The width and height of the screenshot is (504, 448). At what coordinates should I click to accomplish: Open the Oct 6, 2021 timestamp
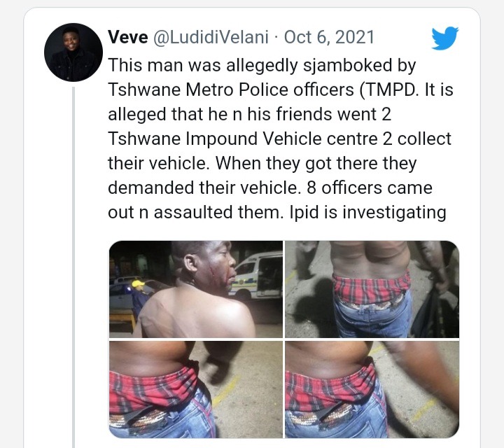point(329,37)
